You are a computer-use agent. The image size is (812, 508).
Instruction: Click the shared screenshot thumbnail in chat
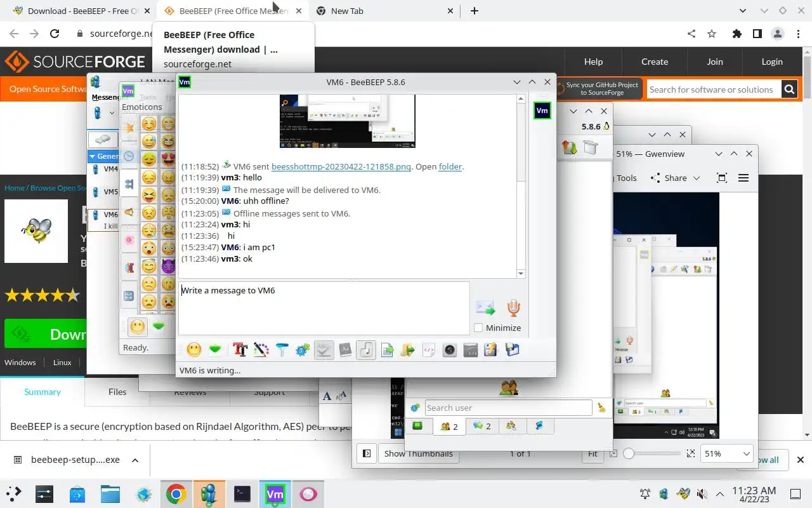[x=348, y=121]
